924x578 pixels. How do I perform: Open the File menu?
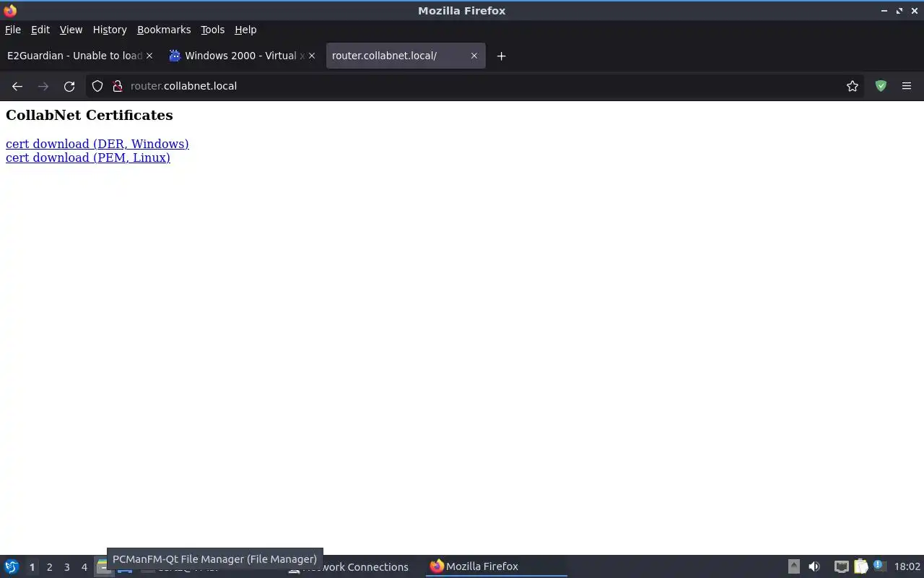pyautogui.click(x=13, y=30)
